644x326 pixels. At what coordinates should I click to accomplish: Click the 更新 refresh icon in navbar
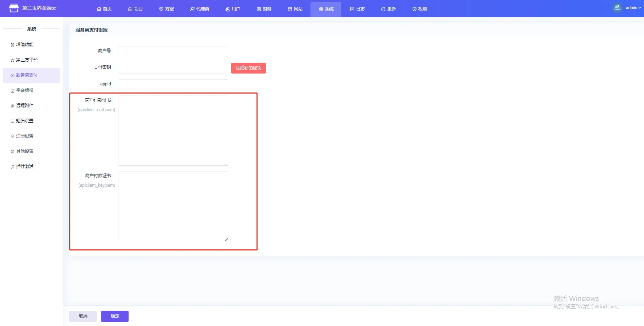tap(383, 9)
